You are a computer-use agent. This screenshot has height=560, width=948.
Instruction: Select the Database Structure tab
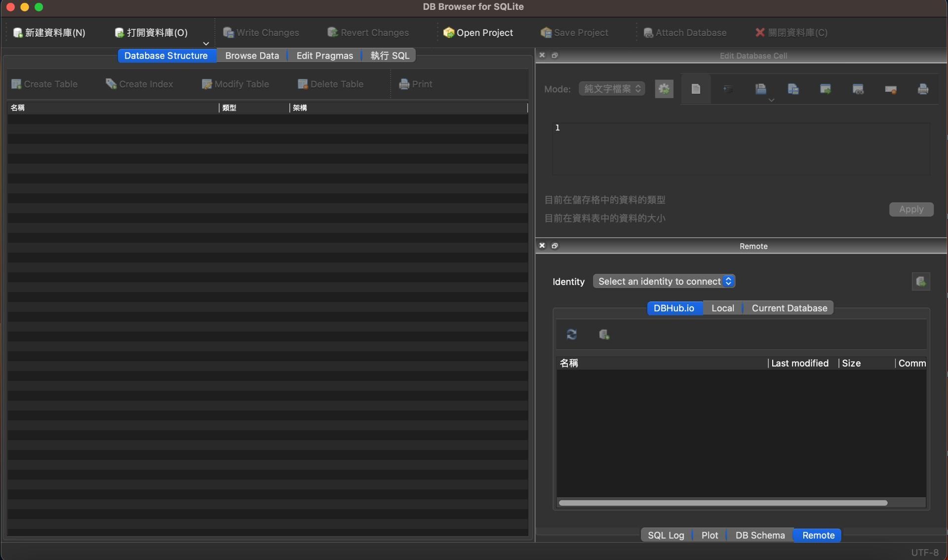(166, 56)
